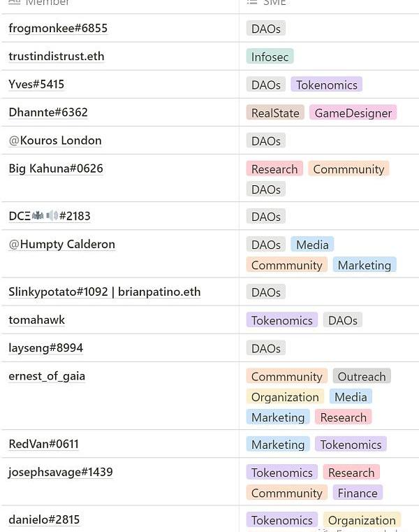This screenshot has height=532, width=419.
Task: Select the Infosec tag
Action: click(270, 57)
